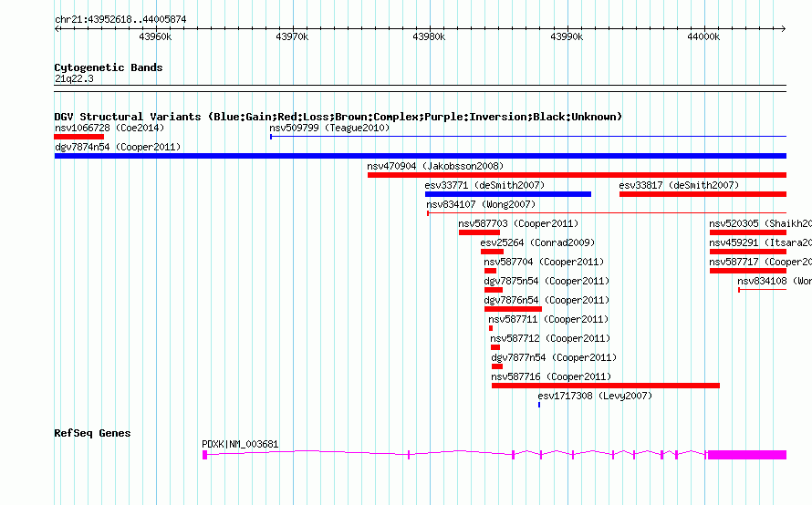Image resolution: width=812 pixels, height=505 pixels.
Task: Open nsv470904 (Jakobsson2008) variant label
Action: click(x=435, y=166)
